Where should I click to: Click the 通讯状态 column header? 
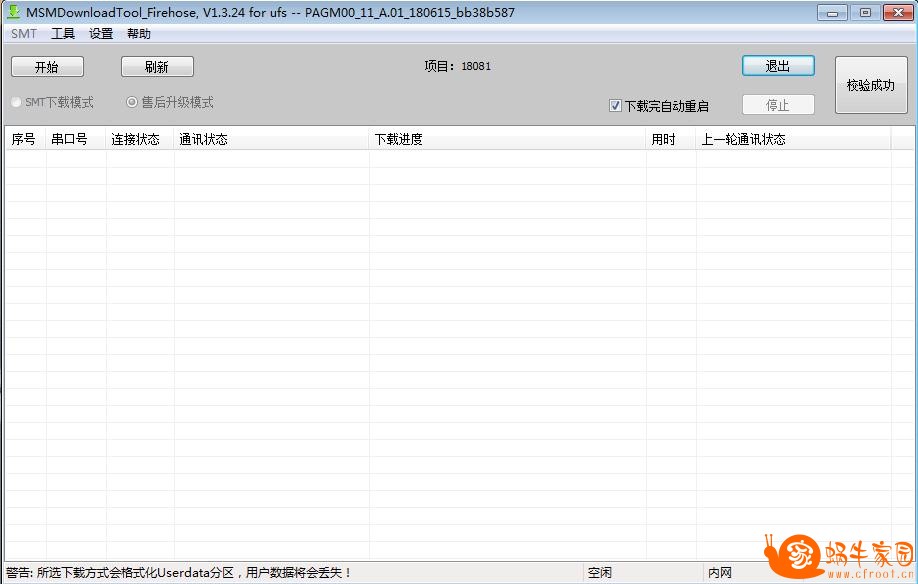[x=272, y=139]
